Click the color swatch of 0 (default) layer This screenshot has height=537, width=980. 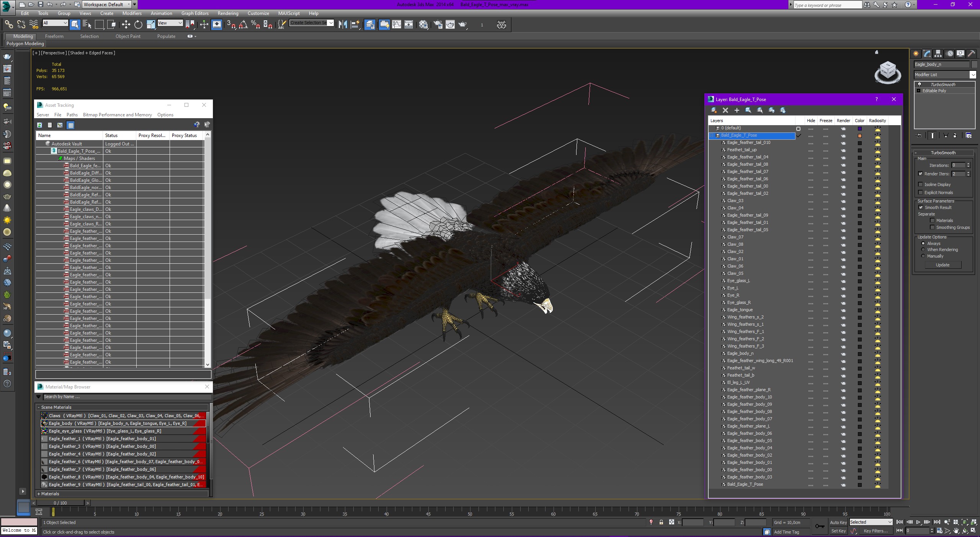coord(859,129)
